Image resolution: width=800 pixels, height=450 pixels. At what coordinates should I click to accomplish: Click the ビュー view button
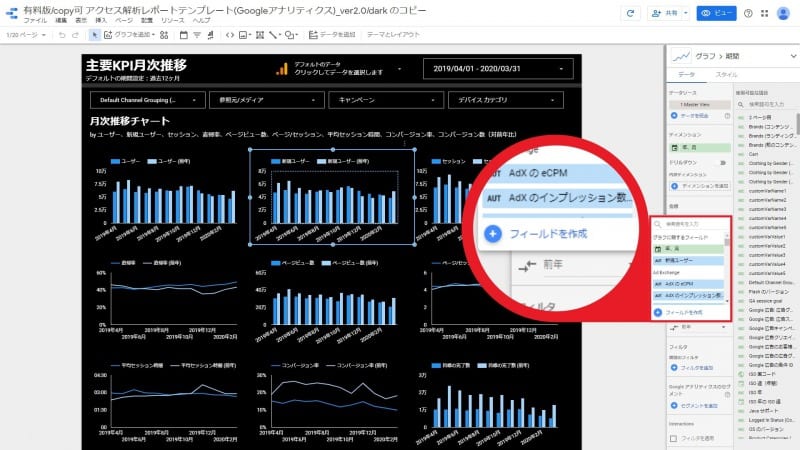pos(716,13)
